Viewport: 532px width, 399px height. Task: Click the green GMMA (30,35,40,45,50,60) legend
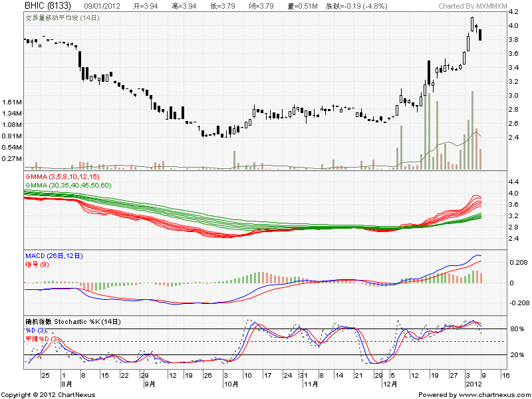tap(68, 185)
